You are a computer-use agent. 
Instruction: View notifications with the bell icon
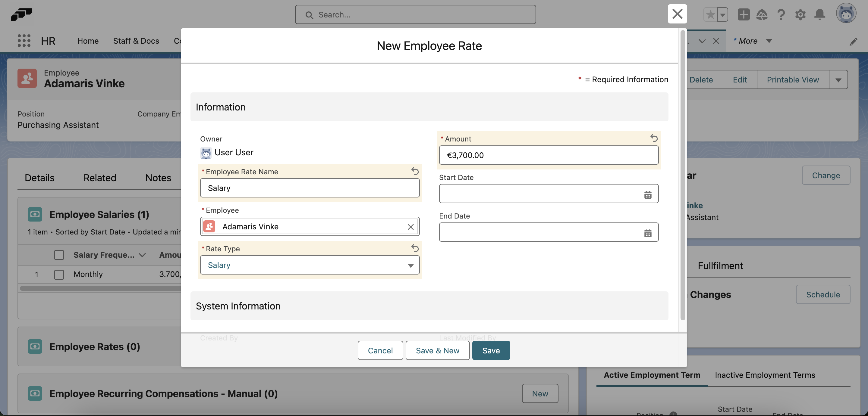pos(820,14)
